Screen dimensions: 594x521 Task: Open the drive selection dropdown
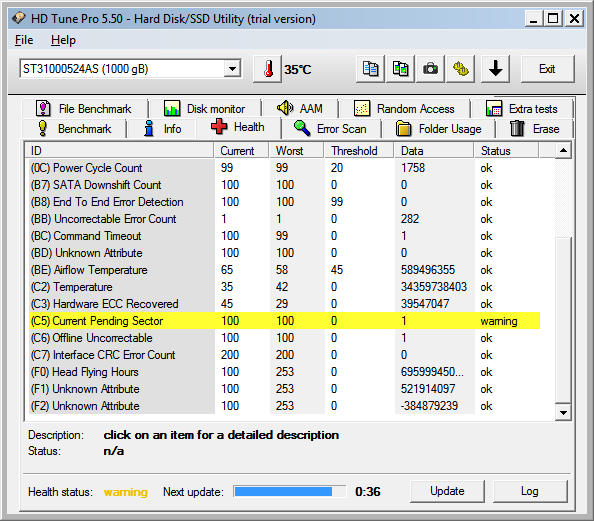pos(232,69)
